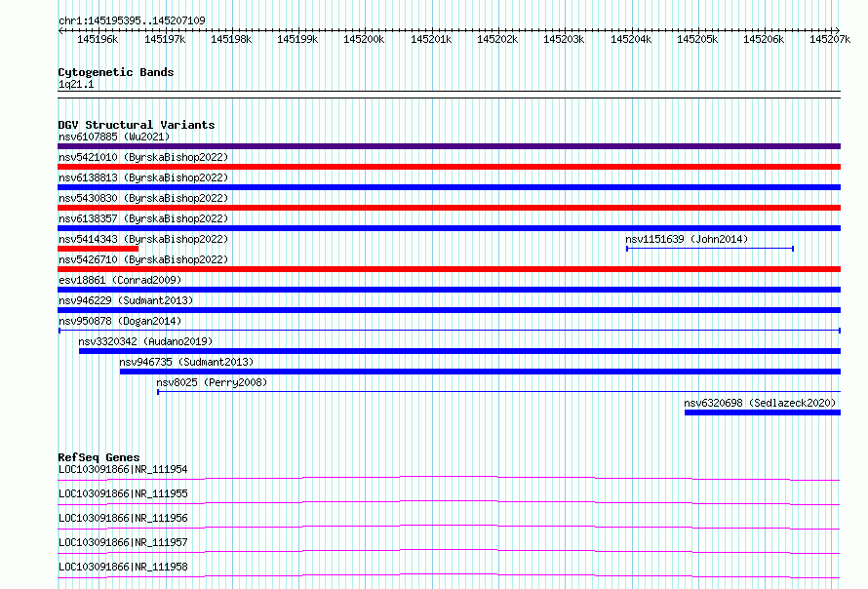The height and width of the screenshot is (589, 868).
Task: Select the dark purple nsv6107885 variant bar
Action: pyautogui.click(x=449, y=146)
